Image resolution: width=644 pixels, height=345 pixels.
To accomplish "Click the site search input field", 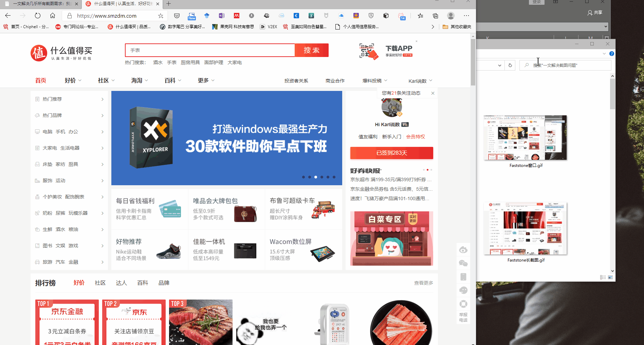I will [210, 50].
